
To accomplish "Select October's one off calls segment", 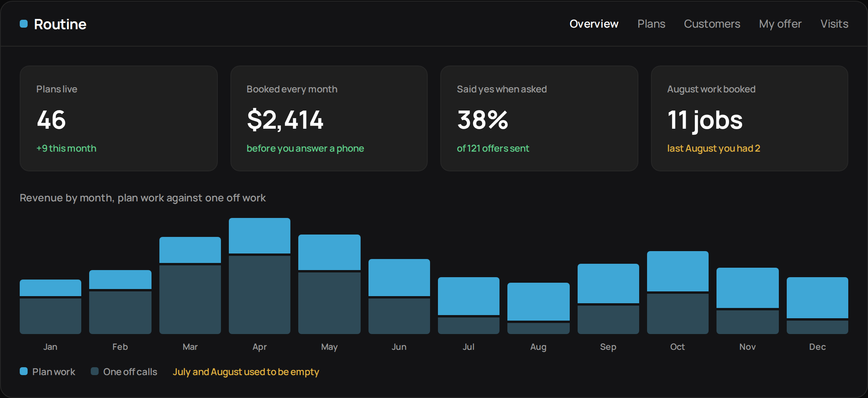I will (x=678, y=314).
